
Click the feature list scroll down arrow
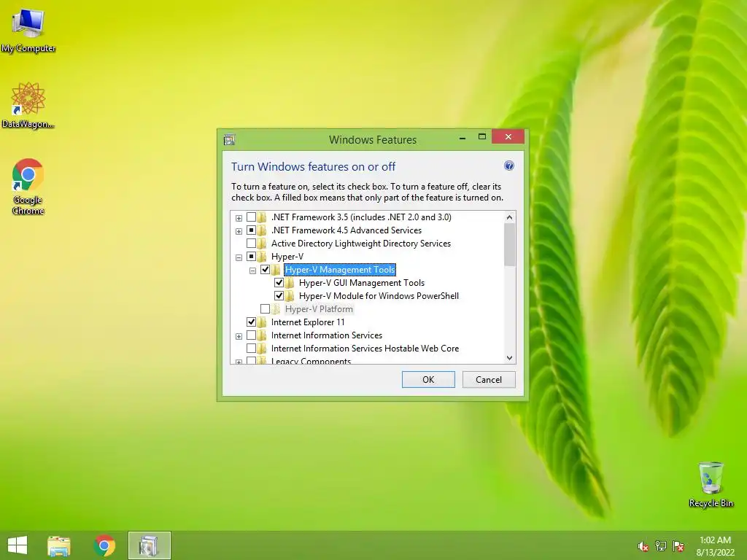(x=509, y=357)
